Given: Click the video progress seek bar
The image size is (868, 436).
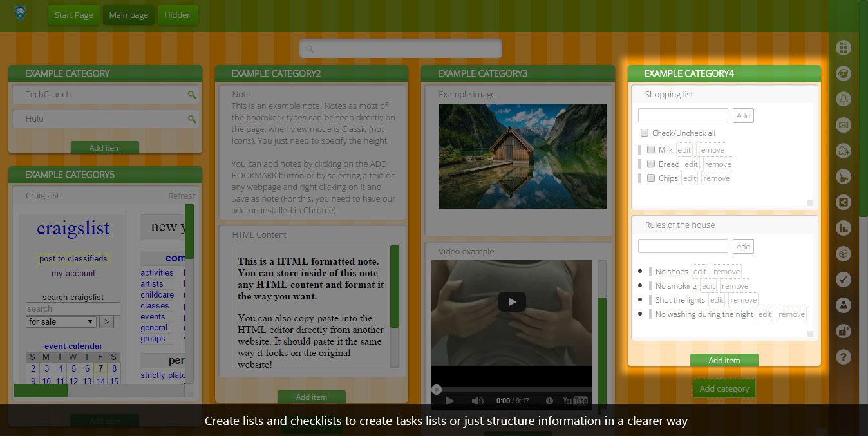Looking at the screenshot, I should click(x=512, y=390).
